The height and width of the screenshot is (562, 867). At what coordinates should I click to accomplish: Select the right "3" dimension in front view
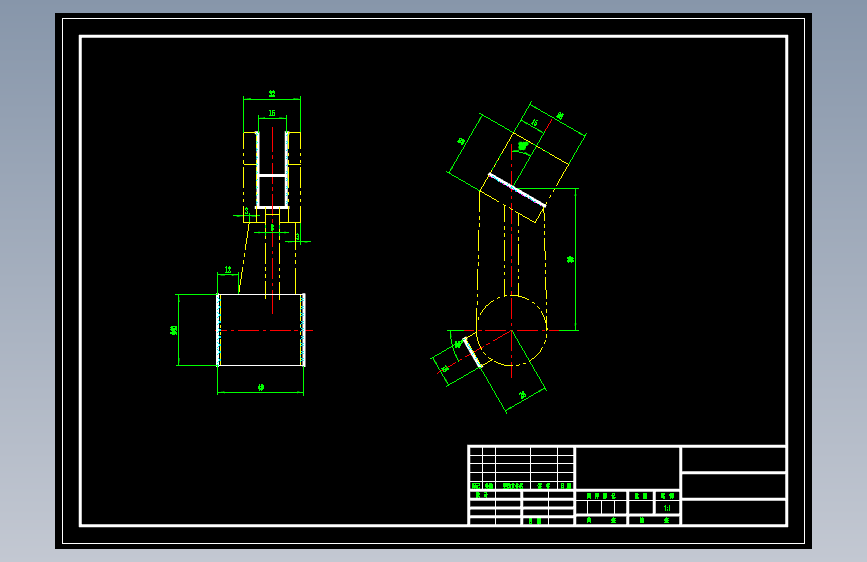(x=297, y=237)
